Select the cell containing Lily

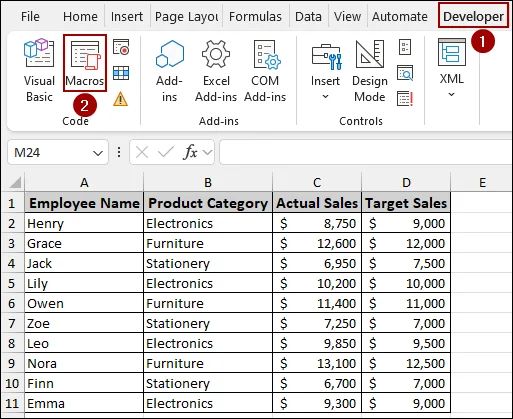[84, 283]
